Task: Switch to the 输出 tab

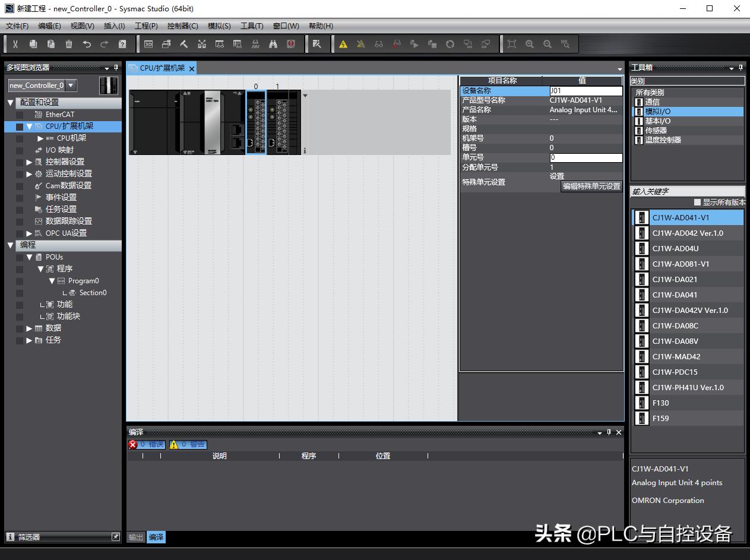Action: pos(136,537)
